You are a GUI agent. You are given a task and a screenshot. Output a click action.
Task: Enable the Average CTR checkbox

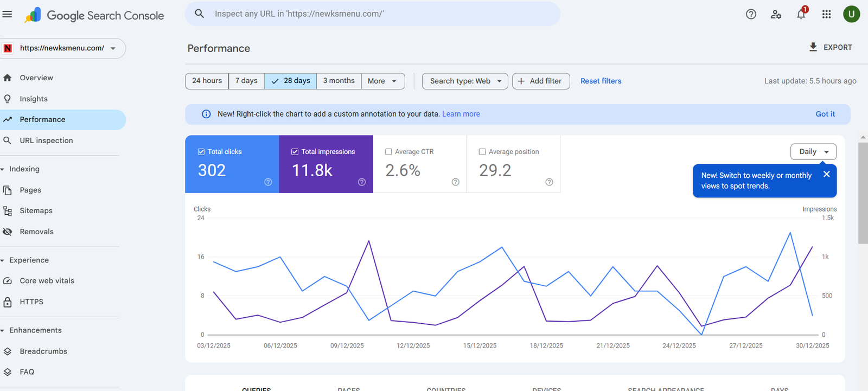388,152
